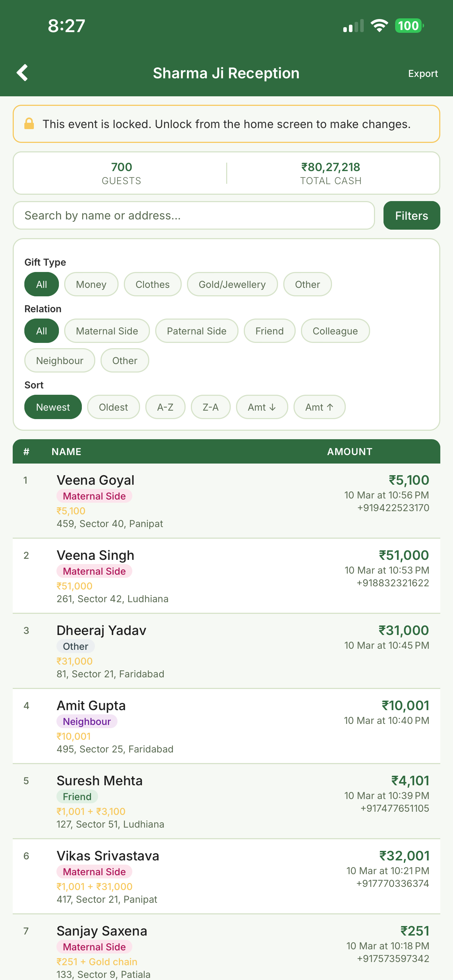Click the search by name field

pyautogui.click(x=194, y=216)
